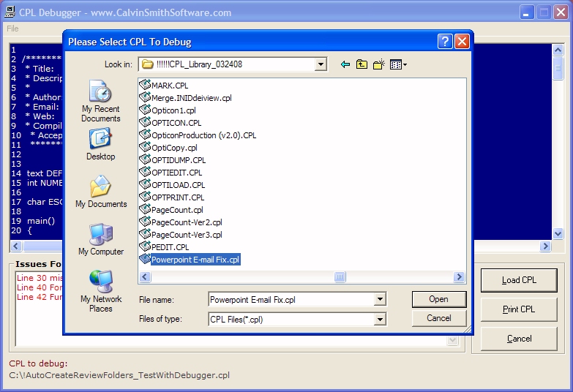Create a new folder
This screenshot has width=573, height=392.
pos(379,64)
